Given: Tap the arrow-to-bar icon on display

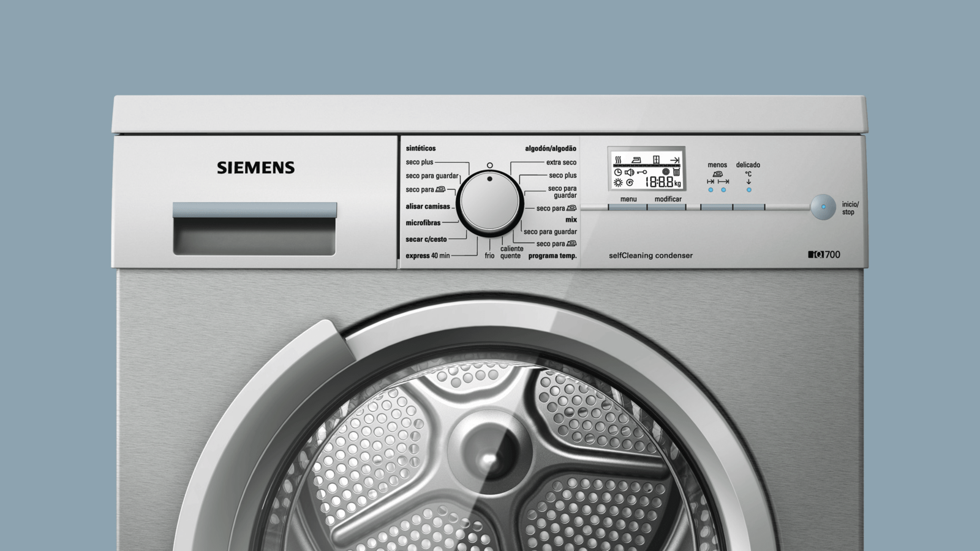Looking at the screenshot, I should click(674, 160).
